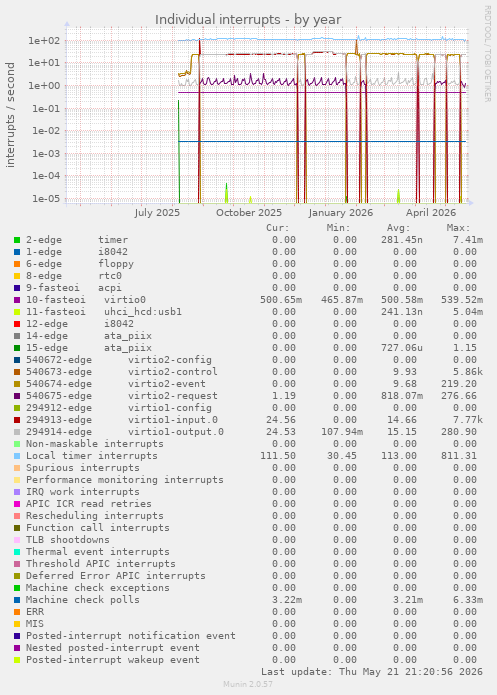Viewport: 497px width, 695px height.
Task: Select the 'IRQ work interrupts' legend label
Action: pyautogui.click(x=82, y=492)
